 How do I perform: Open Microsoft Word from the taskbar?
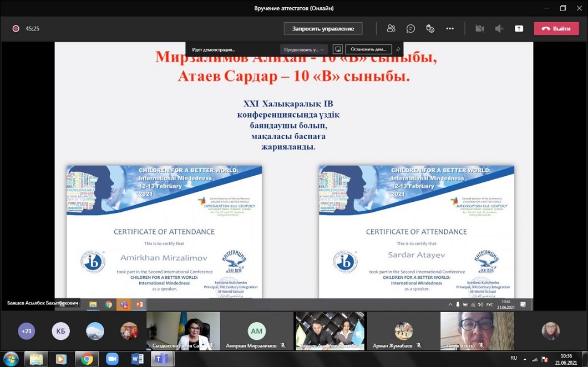pos(138,359)
